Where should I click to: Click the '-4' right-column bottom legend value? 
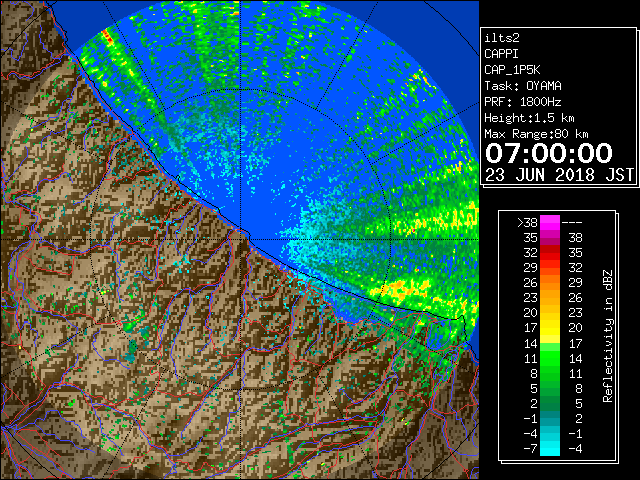tap(575, 449)
